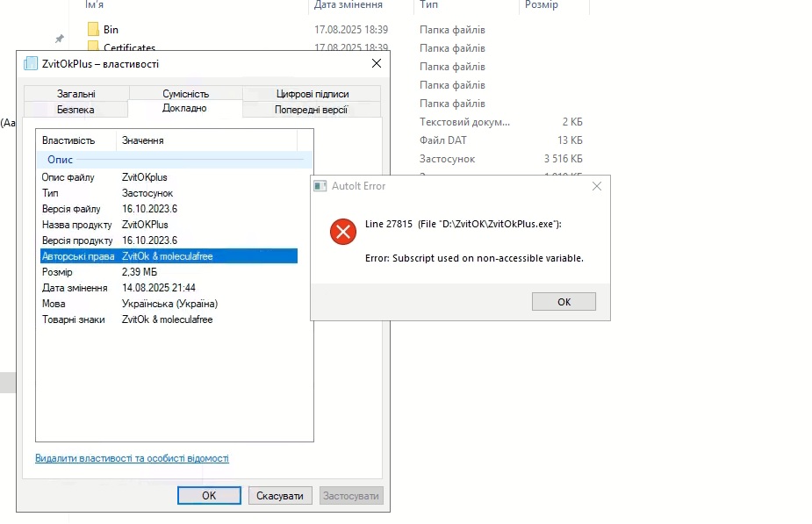Click the ZvitOkPlus properties title icon
The height and width of the screenshot is (524, 812).
tap(31, 64)
